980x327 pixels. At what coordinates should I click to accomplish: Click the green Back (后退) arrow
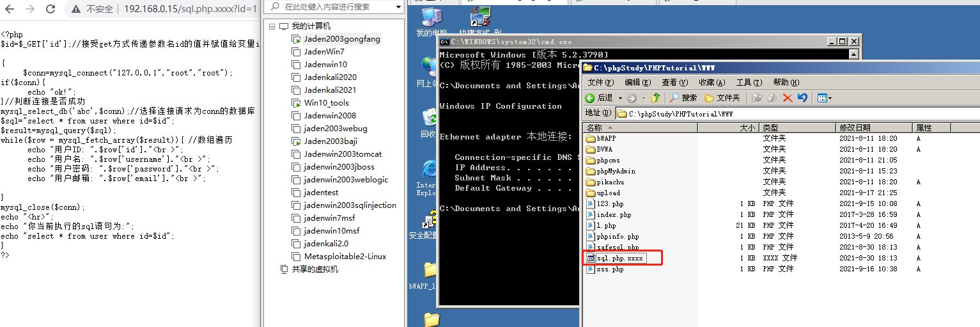(591, 98)
